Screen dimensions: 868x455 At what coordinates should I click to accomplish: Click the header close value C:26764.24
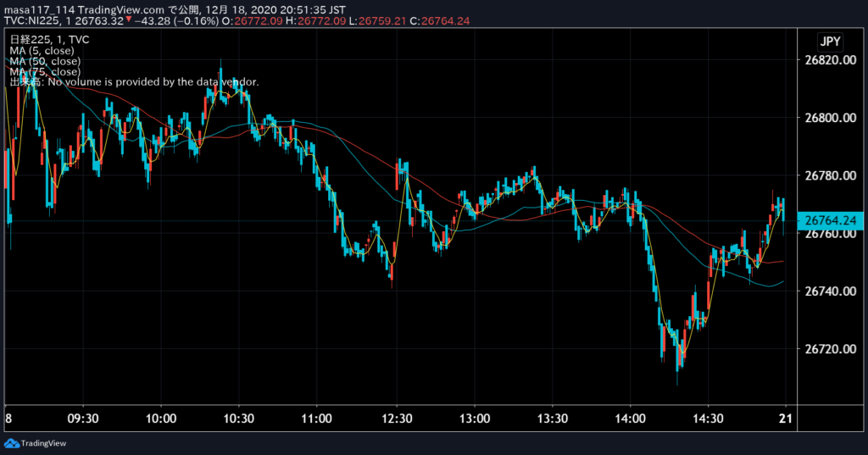click(x=440, y=21)
